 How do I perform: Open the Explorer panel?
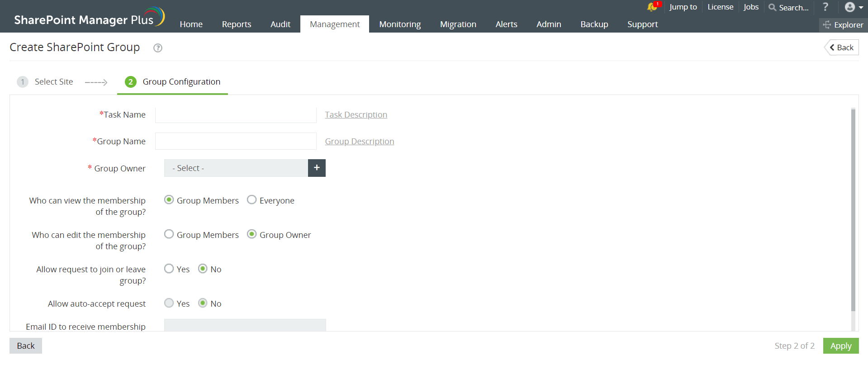pyautogui.click(x=844, y=25)
